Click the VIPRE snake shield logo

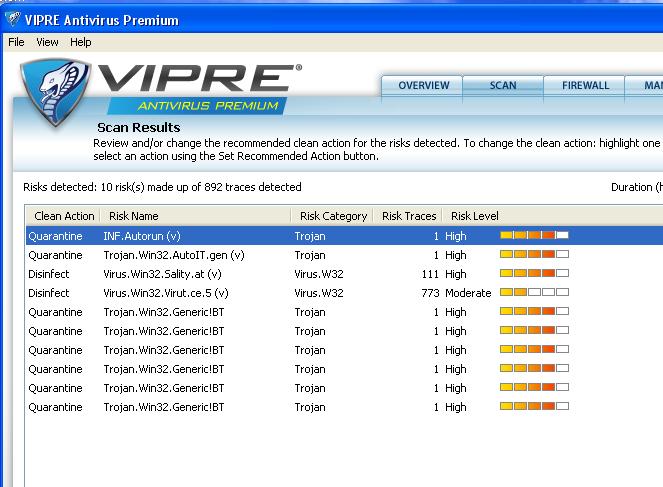(55, 93)
